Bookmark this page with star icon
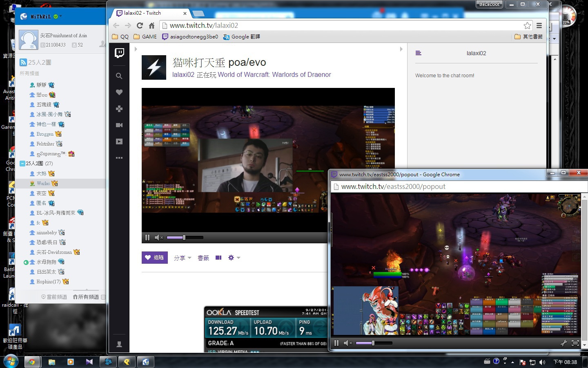588x368 pixels. click(527, 25)
